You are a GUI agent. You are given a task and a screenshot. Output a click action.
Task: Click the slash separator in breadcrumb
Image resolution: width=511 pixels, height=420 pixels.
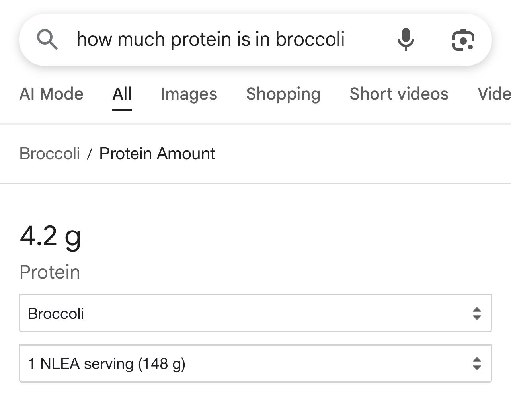pos(90,154)
